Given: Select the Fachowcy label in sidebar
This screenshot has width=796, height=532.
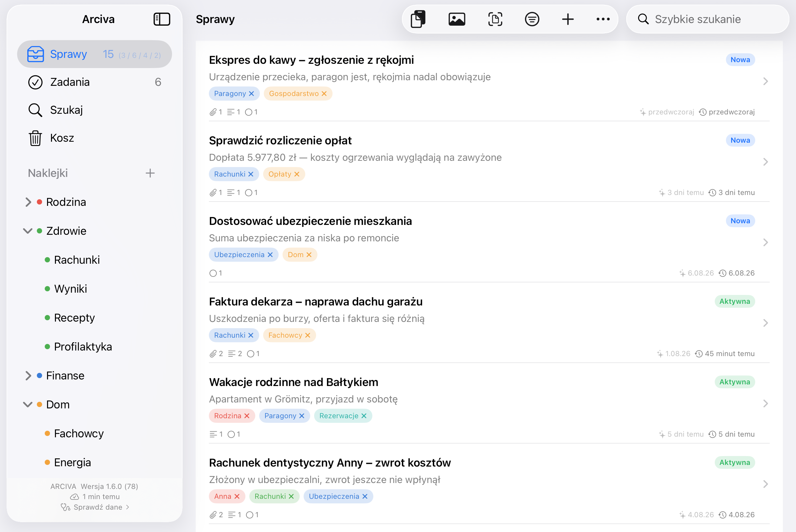Looking at the screenshot, I should tap(79, 434).
